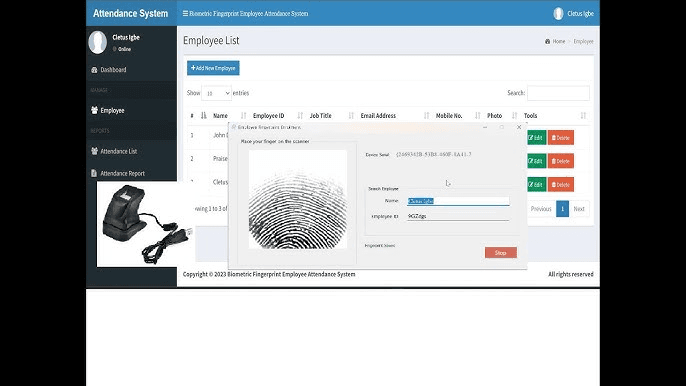Click the Attendance Report document icon
The width and height of the screenshot is (686, 386).
94,173
